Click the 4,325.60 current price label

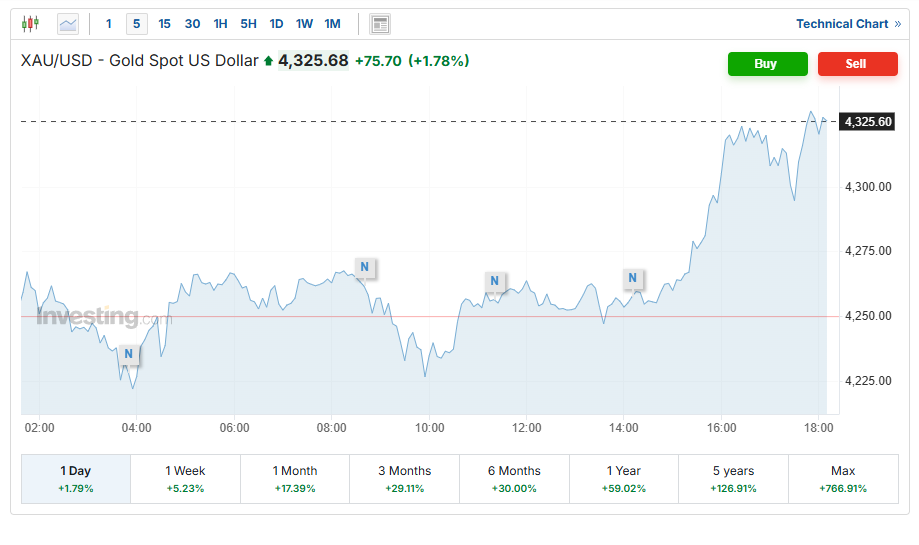(867, 122)
